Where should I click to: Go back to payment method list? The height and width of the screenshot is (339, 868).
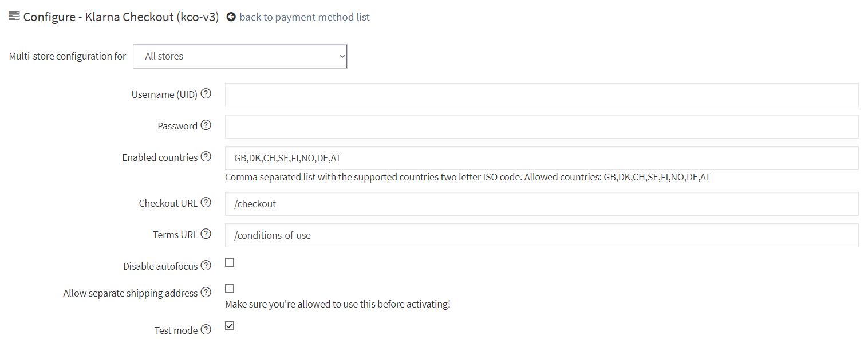coord(305,17)
